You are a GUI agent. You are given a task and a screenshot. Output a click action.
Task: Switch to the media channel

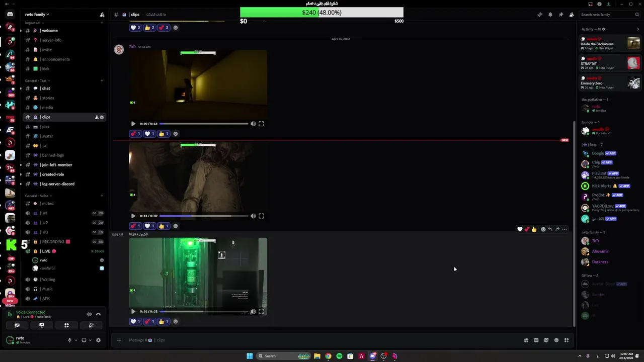[x=64, y=108]
